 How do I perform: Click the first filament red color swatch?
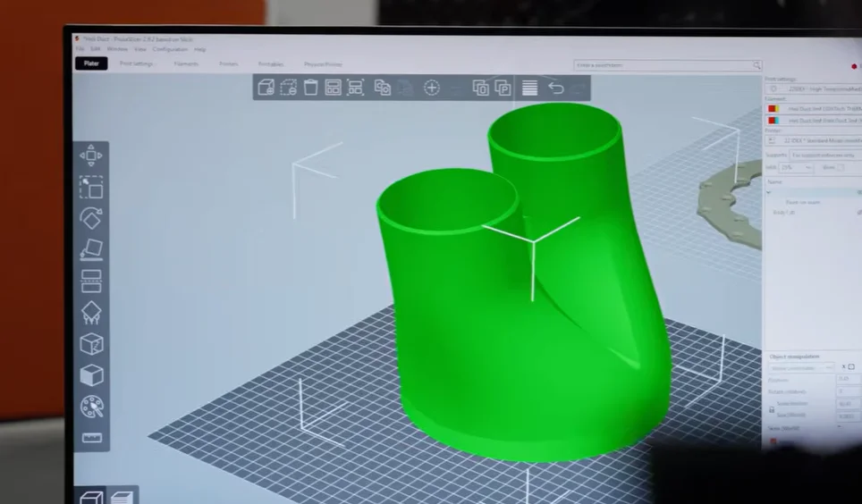tap(773, 108)
